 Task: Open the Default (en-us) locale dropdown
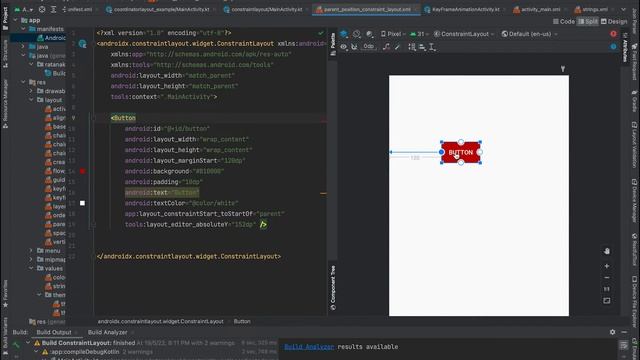[529, 34]
